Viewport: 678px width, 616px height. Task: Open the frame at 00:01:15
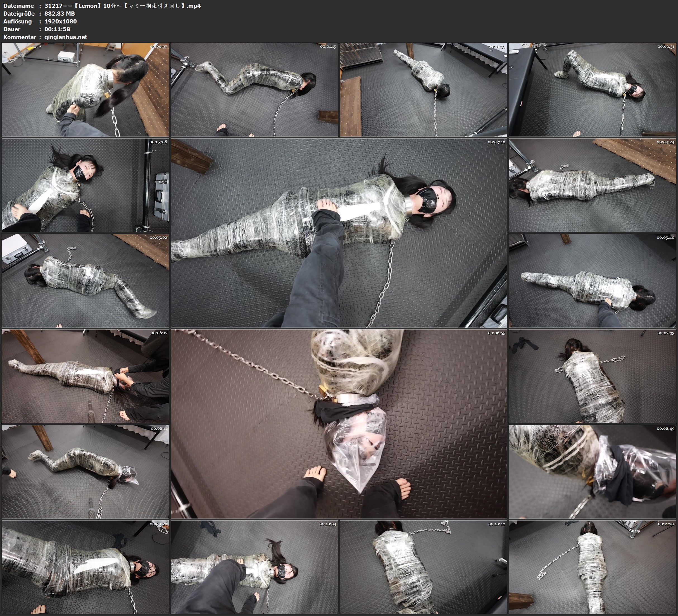pyautogui.click(x=254, y=89)
